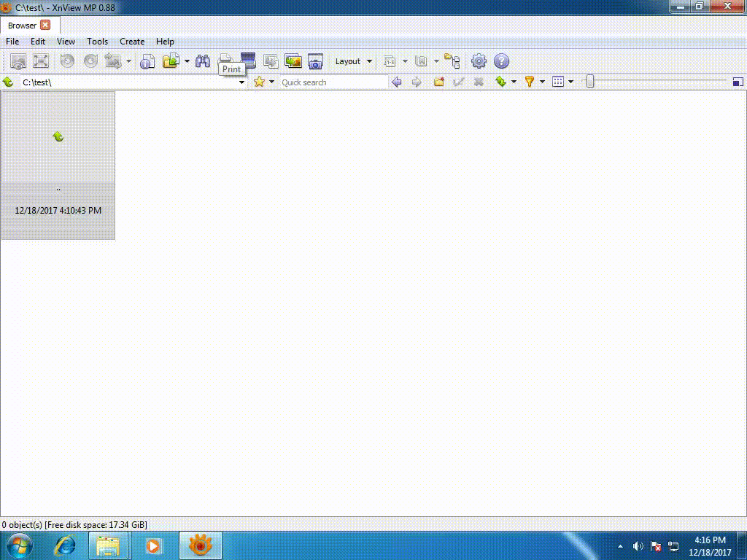This screenshot has width=747, height=560.
Task: Open Settings gear icon
Action: [x=479, y=61]
